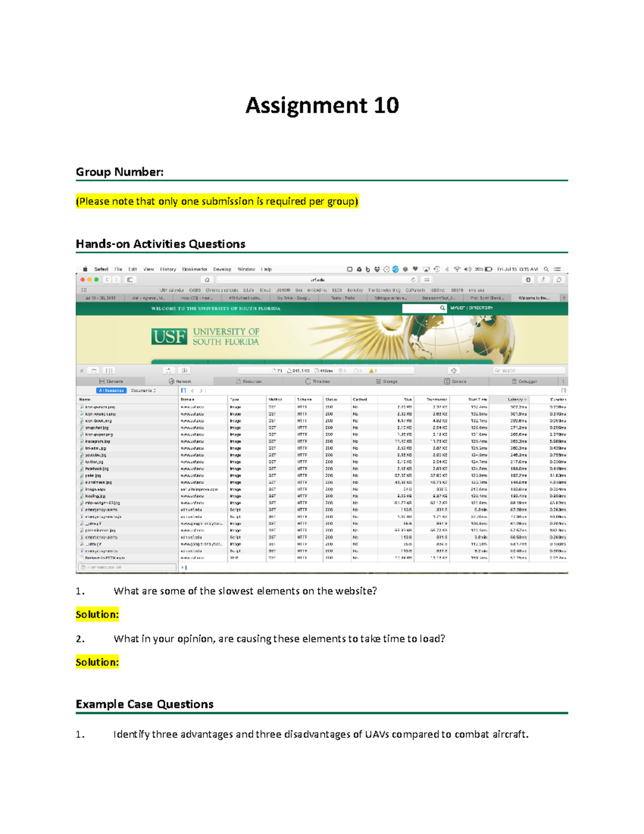Sort by the Start Time column header
Screen dimensions: 644x834
[469, 400]
